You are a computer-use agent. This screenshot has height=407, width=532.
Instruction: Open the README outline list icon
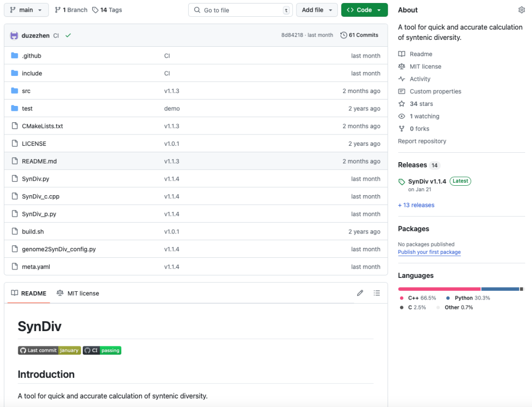coord(377,293)
